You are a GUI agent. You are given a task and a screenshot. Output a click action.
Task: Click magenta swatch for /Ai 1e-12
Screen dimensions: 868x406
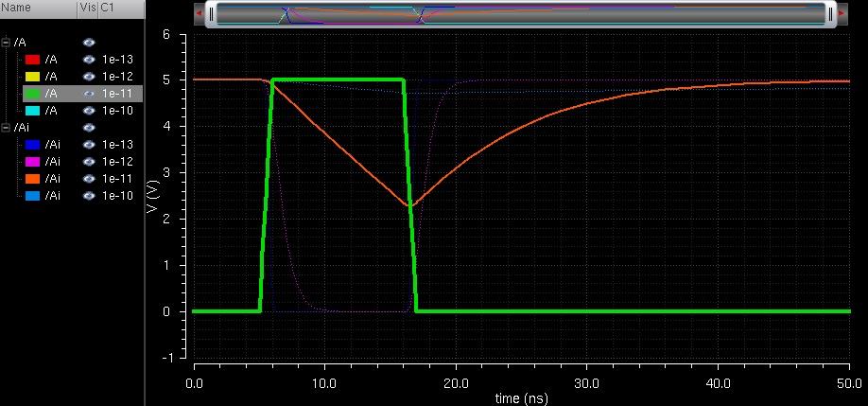[x=31, y=162]
